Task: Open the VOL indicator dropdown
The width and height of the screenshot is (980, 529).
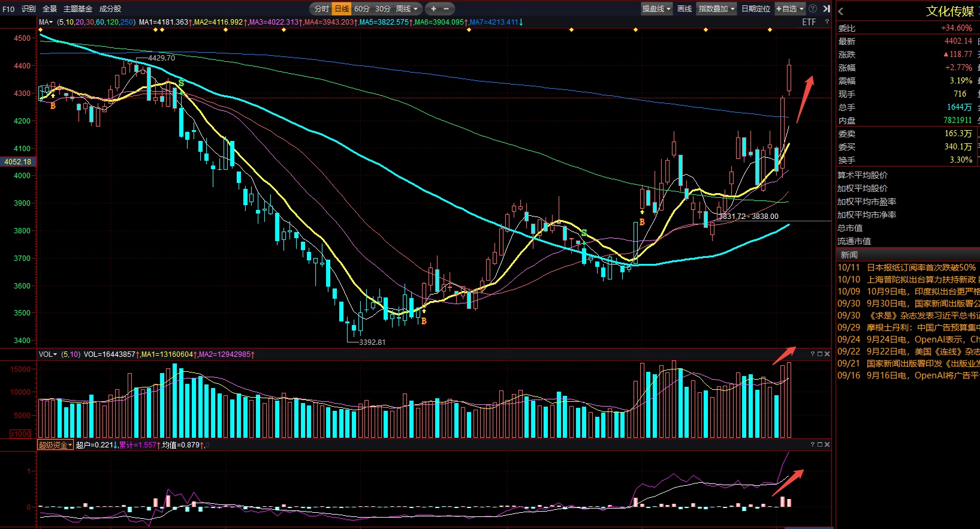Action: click(x=48, y=354)
